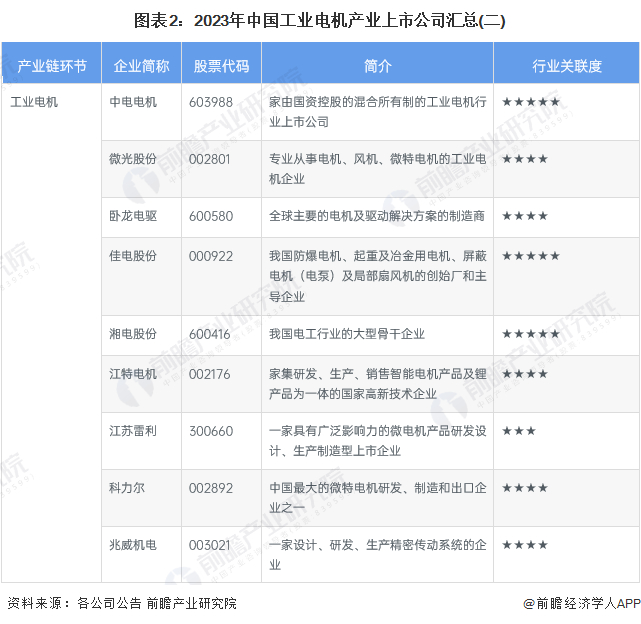Screen dimensions: 641x624
Task: Click the description starting 中国最大的微特电机研发
Action: (377, 497)
